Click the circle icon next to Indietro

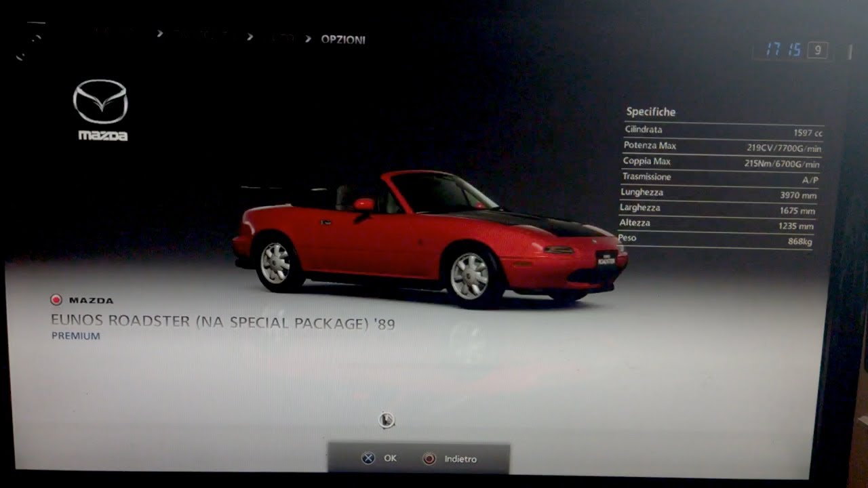[429, 459]
